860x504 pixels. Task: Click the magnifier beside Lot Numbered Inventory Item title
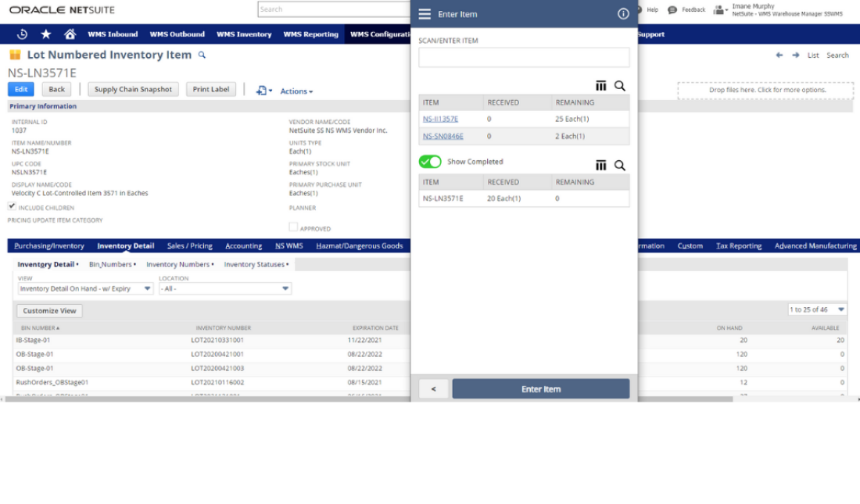click(202, 55)
